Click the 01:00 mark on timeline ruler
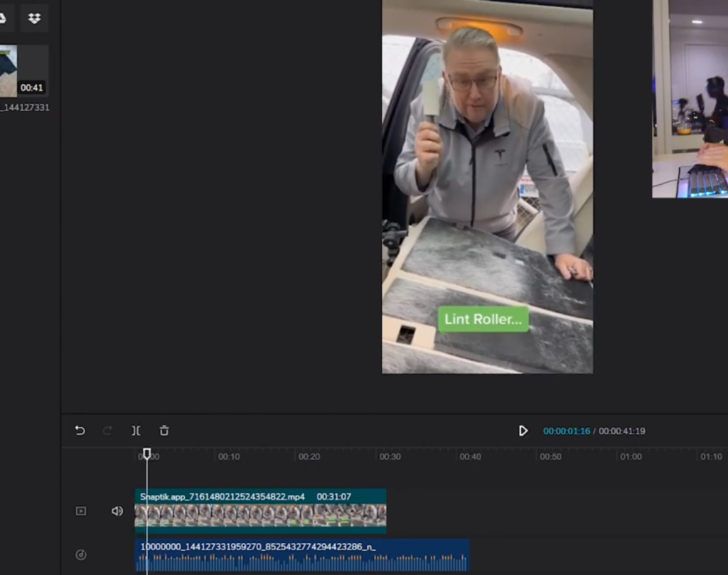Screen dimensions: 728x575 [631, 457]
